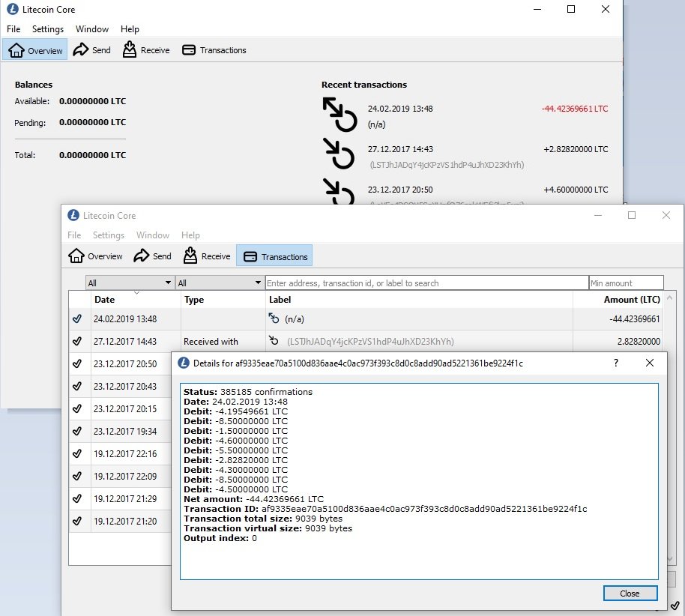
Task: Sort transactions by Type column header
Action: tap(223, 300)
